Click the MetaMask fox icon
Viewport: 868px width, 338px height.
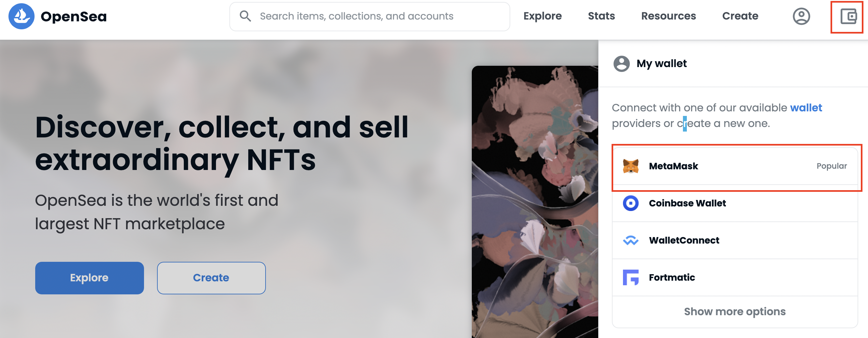click(x=630, y=166)
